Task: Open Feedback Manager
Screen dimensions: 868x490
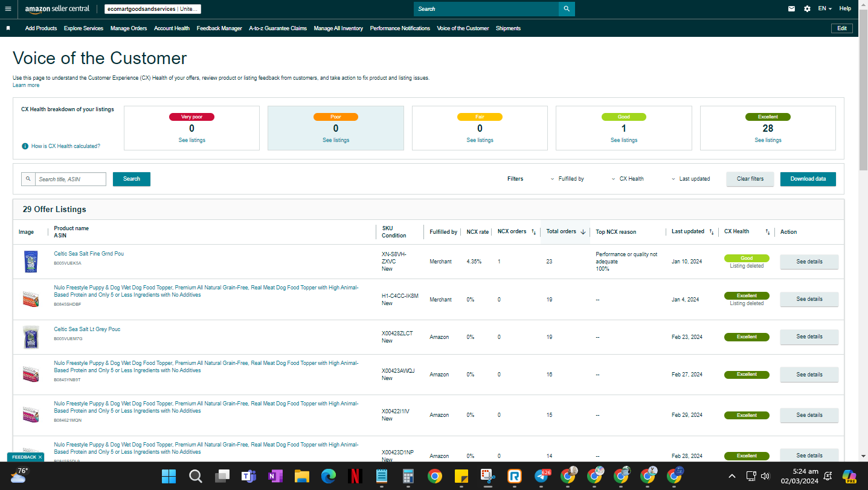Action: click(x=219, y=28)
